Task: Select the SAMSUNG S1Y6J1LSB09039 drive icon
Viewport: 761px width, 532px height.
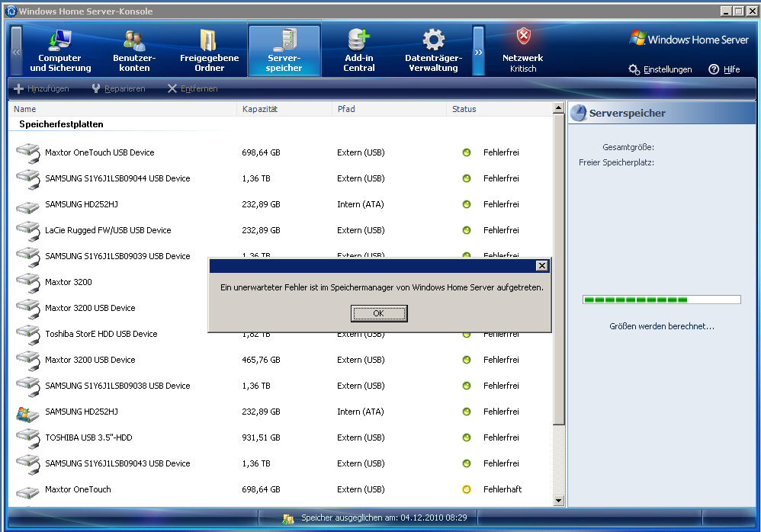Action: (x=28, y=257)
